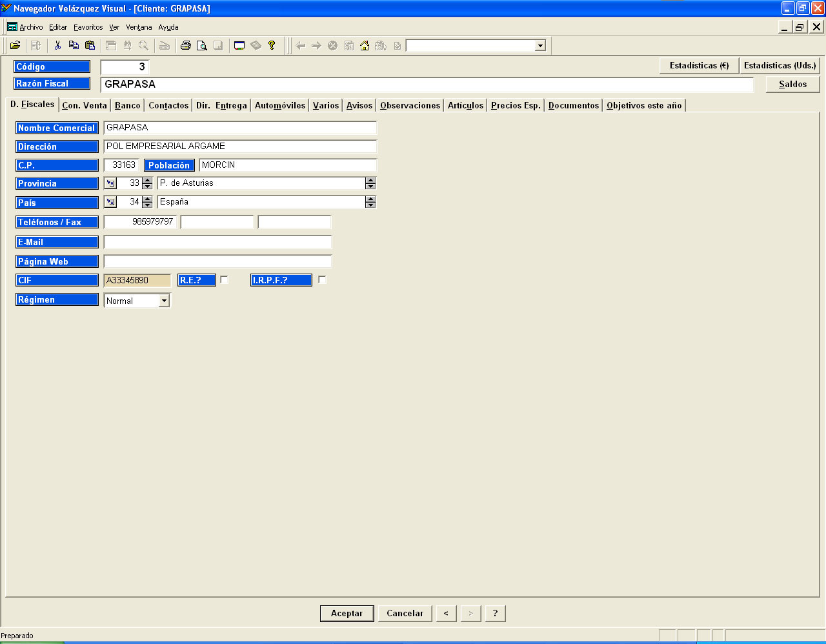Click the previous record < button
This screenshot has width=826, height=644.
coord(446,613)
